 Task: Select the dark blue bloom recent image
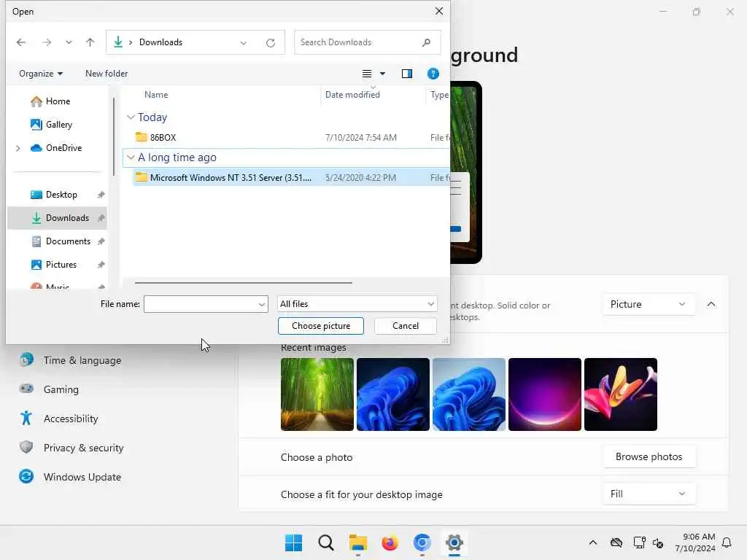coord(392,394)
